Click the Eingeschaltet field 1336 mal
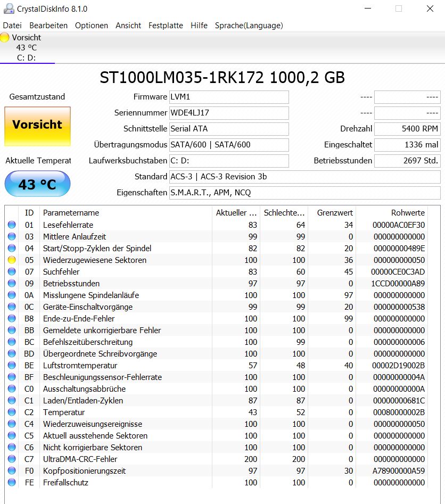The image size is (445, 504). 407,145
